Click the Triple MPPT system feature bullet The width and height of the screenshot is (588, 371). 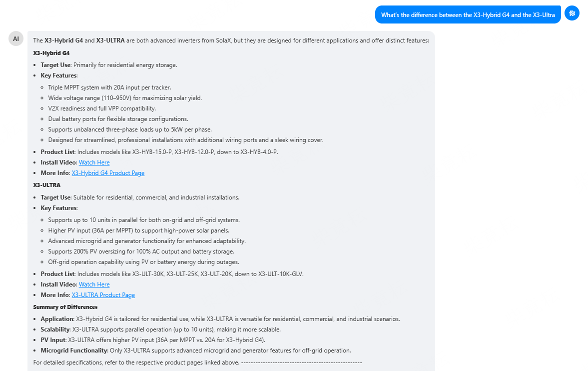[x=110, y=87]
